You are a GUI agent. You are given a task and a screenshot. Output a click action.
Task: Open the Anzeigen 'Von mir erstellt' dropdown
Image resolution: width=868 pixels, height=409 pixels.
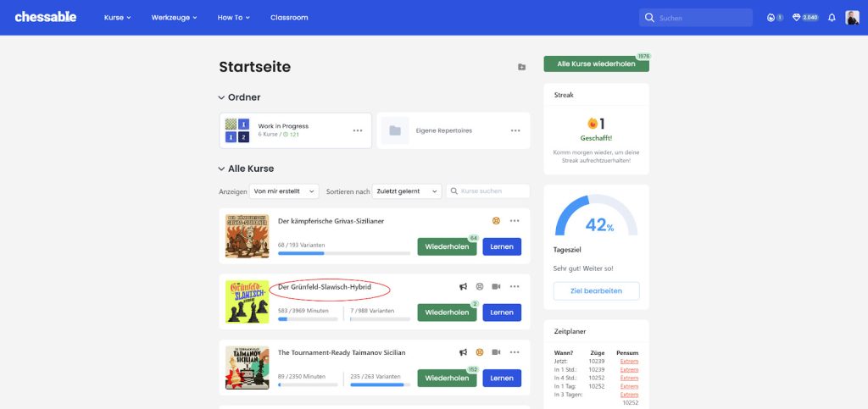click(x=284, y=191)
